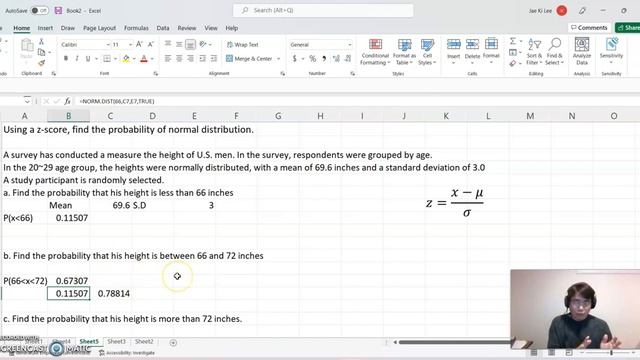Apply comma style format
The width and height of the screenshot is (640, 360).
(324, 59)
